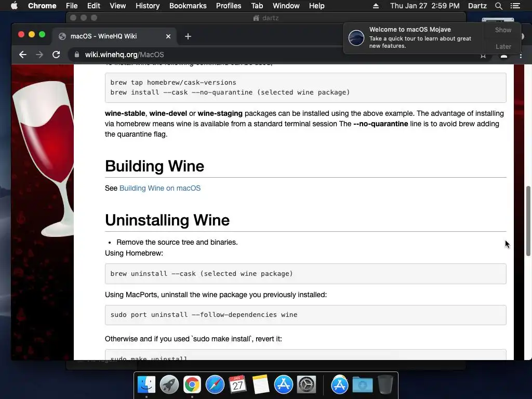The width and height of the screenshot is (532, 399).
Task: Click the brew uninstall --cask code block
Action: (305, 274)
